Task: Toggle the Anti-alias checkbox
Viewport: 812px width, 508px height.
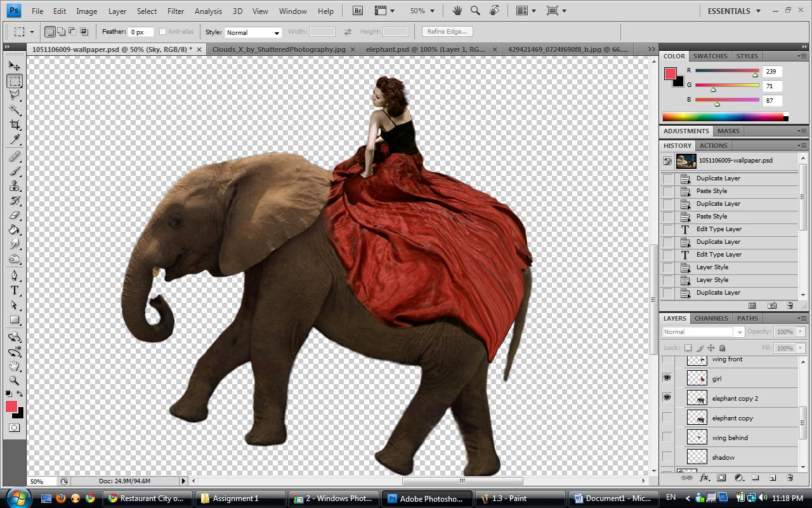Action: 162,32
